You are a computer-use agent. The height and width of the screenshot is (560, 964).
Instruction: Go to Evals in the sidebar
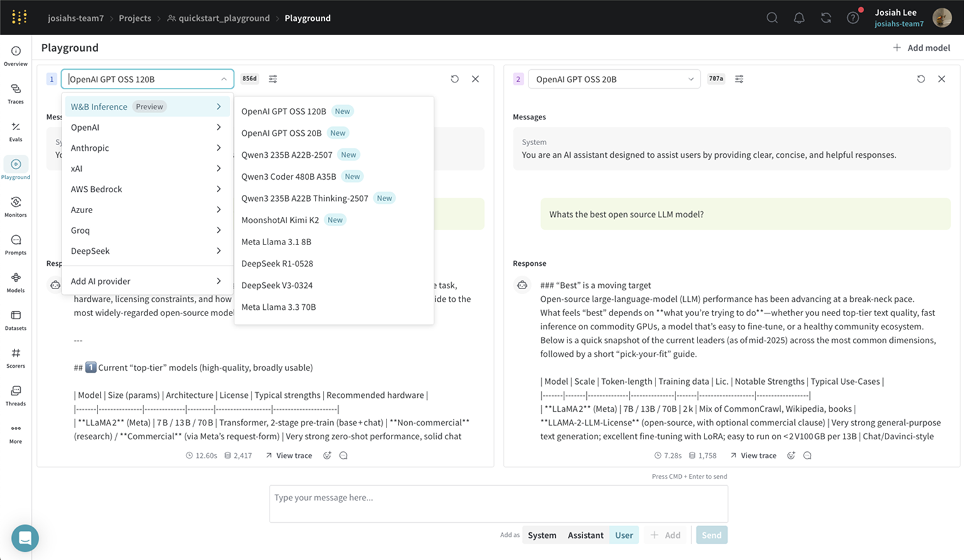click(16, 131)
